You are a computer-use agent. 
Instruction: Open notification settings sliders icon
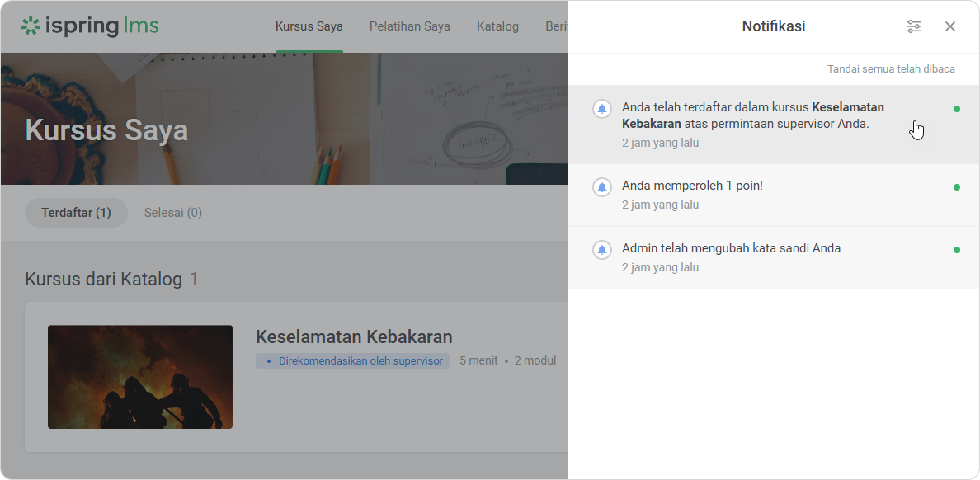[x=914, y=26]
